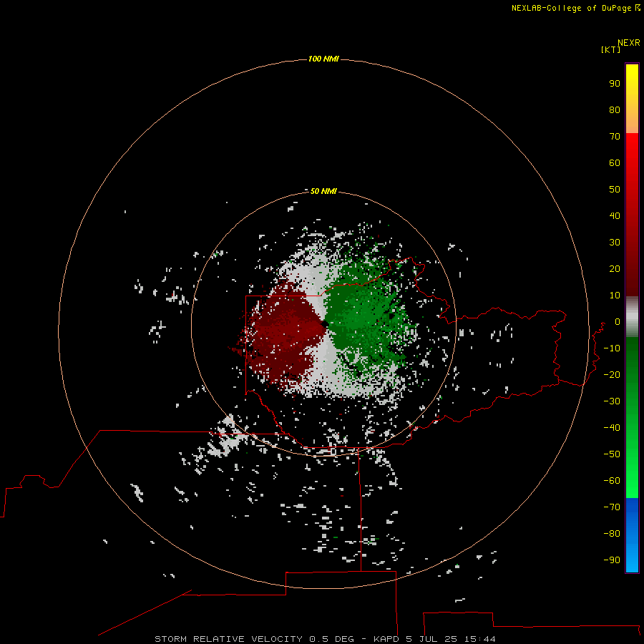The width and height of the screenshot is (644, 644).
Task: Click the gray zero-velocity segment of color bar
Action: click(632, 317)
